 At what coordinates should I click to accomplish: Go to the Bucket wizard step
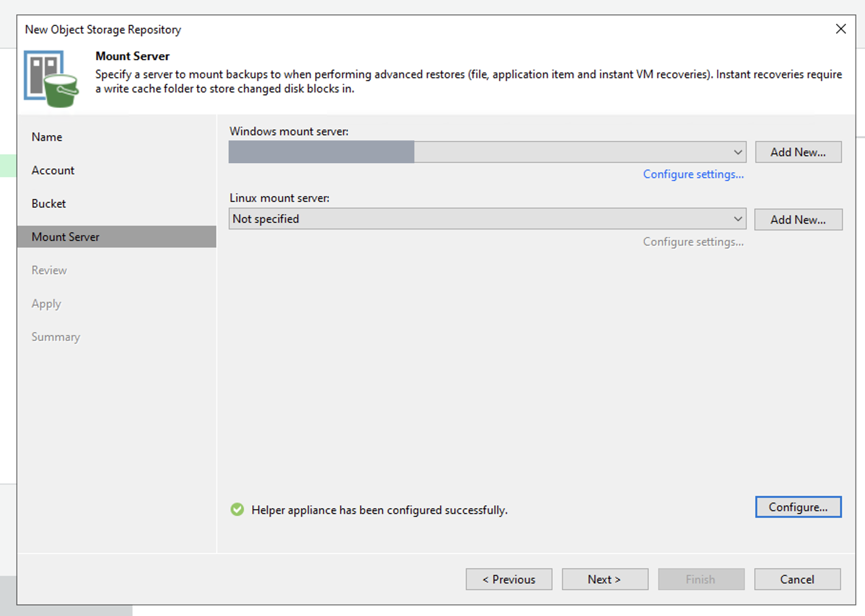[49, 204]
